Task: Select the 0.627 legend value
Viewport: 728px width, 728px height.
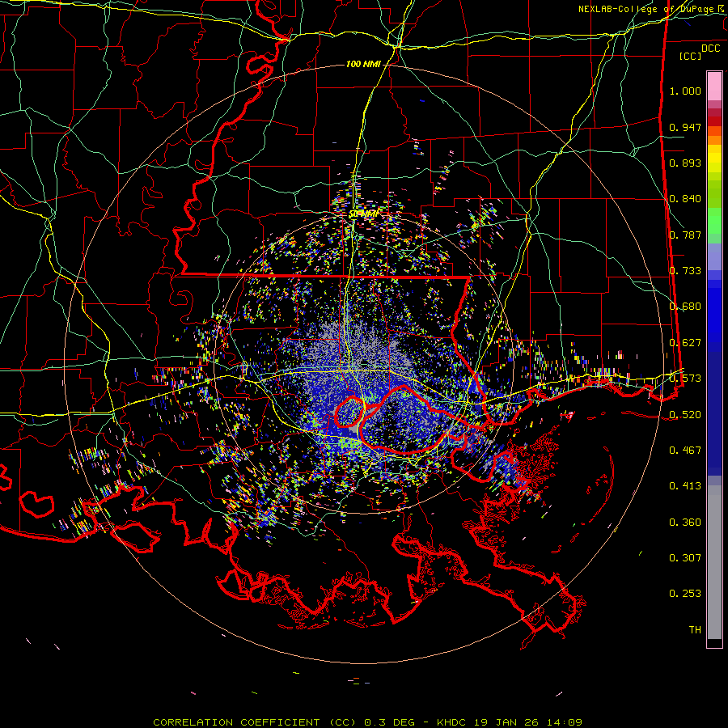Action: 685,343
